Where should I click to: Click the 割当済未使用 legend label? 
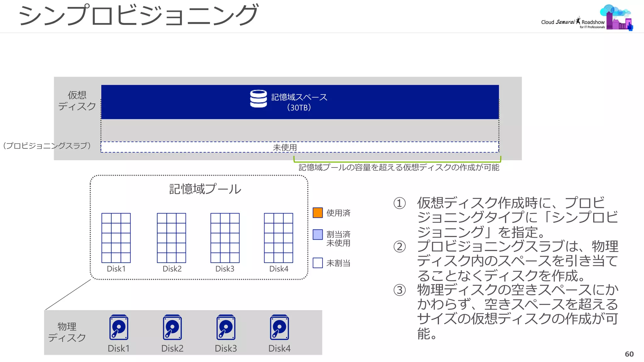(338, 239)
